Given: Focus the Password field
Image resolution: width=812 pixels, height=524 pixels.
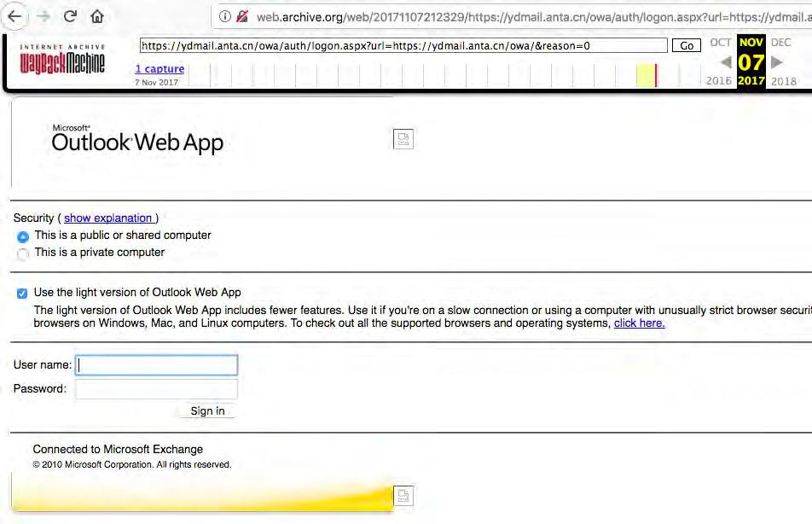Looking at the screenshot, I should pos(156,389).
